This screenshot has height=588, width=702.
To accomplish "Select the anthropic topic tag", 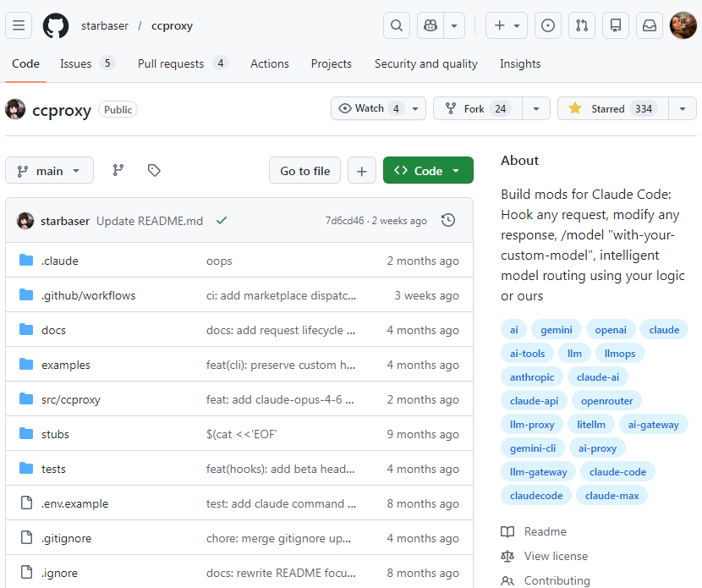I will click(532, 377).
